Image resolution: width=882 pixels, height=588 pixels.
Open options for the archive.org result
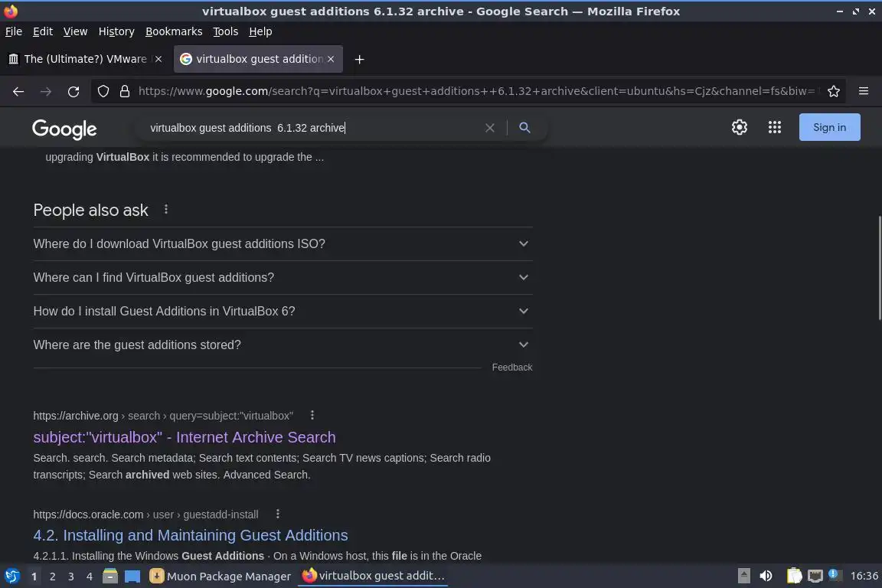312,415
